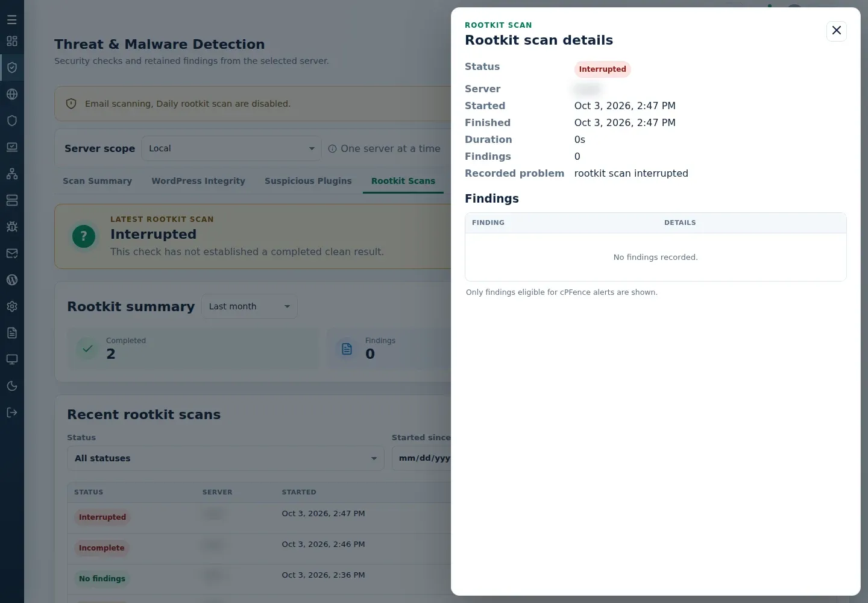Open the server stack icon in sidebar
This screenshot has height=603, width=868.
click(x=12, y=200)
